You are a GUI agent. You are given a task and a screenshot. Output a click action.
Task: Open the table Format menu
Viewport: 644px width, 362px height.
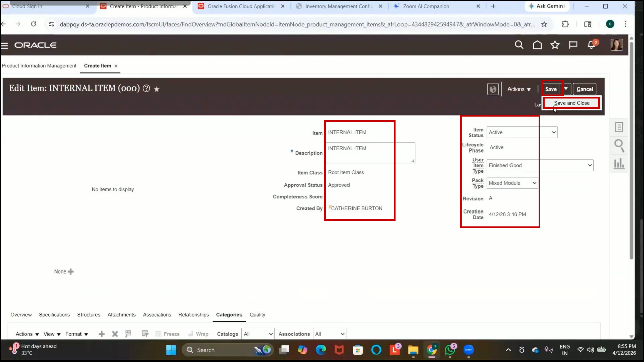[76, 334]
